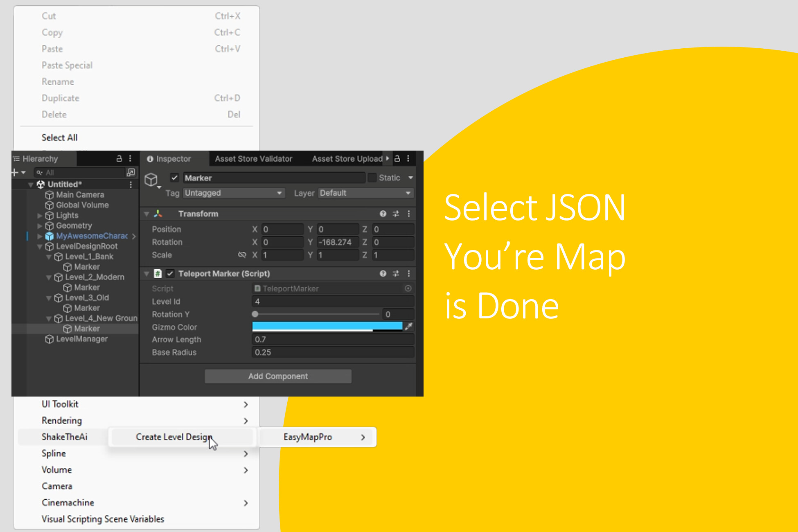Open the Layer dropdown showing Default
This screenshot has width=798, height=532.
point(365,193)
